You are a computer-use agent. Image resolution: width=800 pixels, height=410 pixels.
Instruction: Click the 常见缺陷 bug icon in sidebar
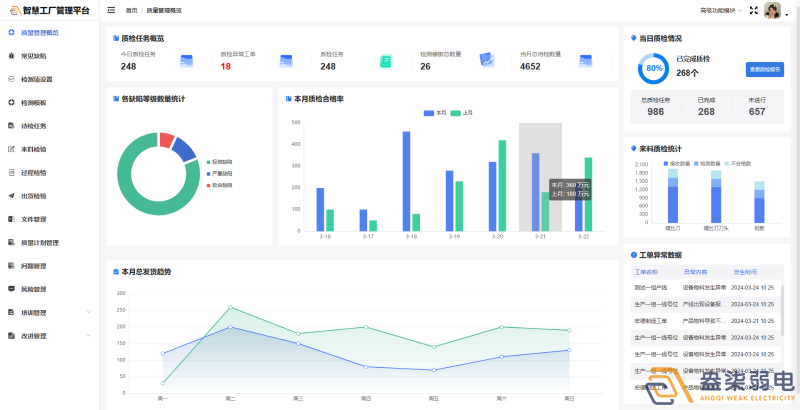pos(11,56)
